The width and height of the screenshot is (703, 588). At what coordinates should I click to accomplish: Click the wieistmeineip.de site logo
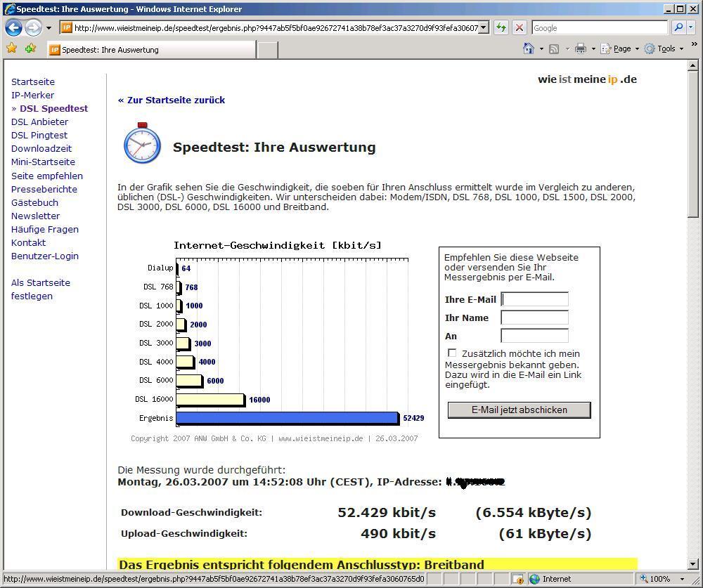(587, 79)
